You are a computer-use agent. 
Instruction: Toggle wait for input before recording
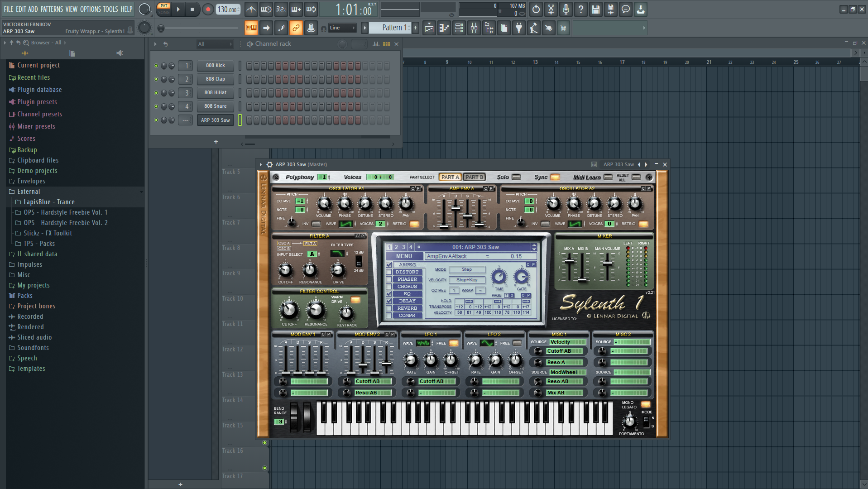(266, 9)
